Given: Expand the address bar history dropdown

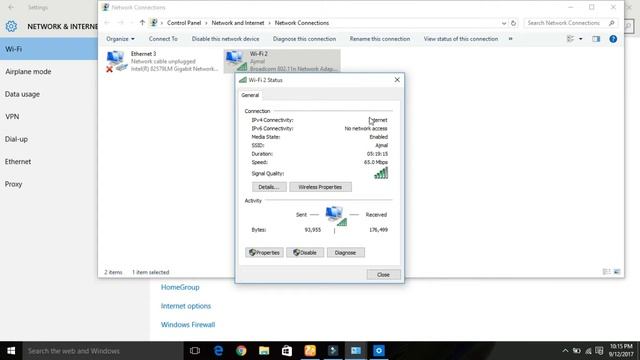Looking at the screenshot, I should click(x=504, y=23).
